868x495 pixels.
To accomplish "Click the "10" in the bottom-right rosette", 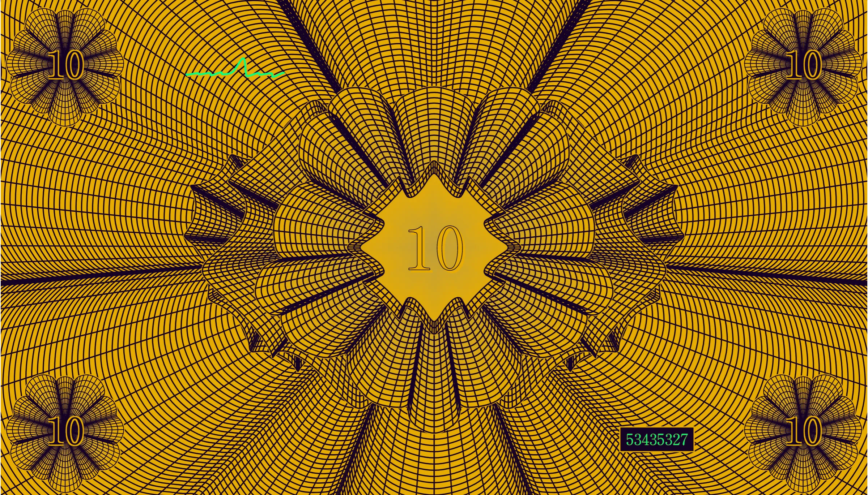I will 804,431.
